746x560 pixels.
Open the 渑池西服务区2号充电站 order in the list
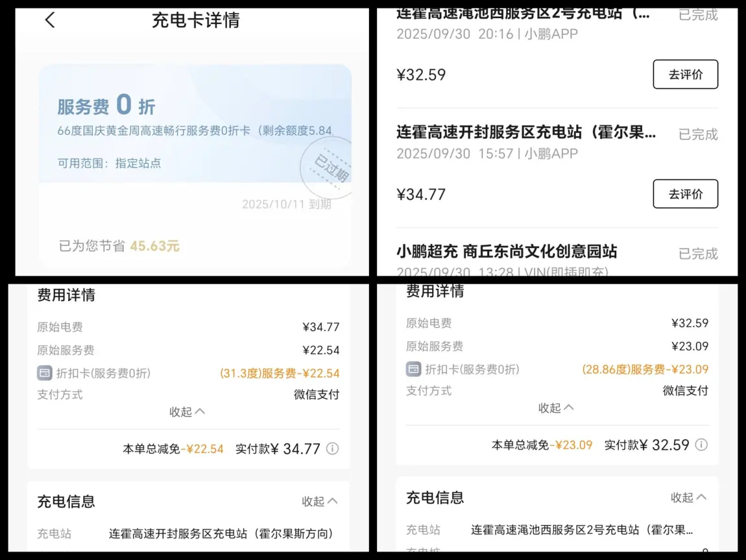[x=522, y=14]
